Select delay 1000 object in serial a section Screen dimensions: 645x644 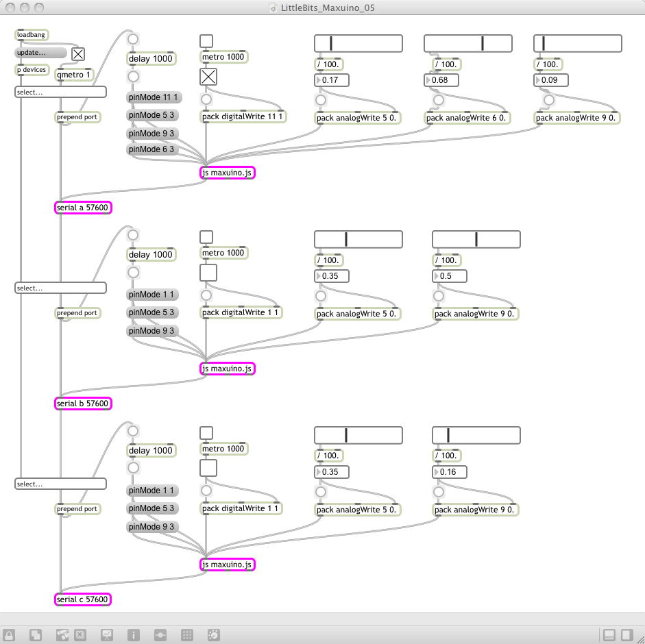coord(151,59)
